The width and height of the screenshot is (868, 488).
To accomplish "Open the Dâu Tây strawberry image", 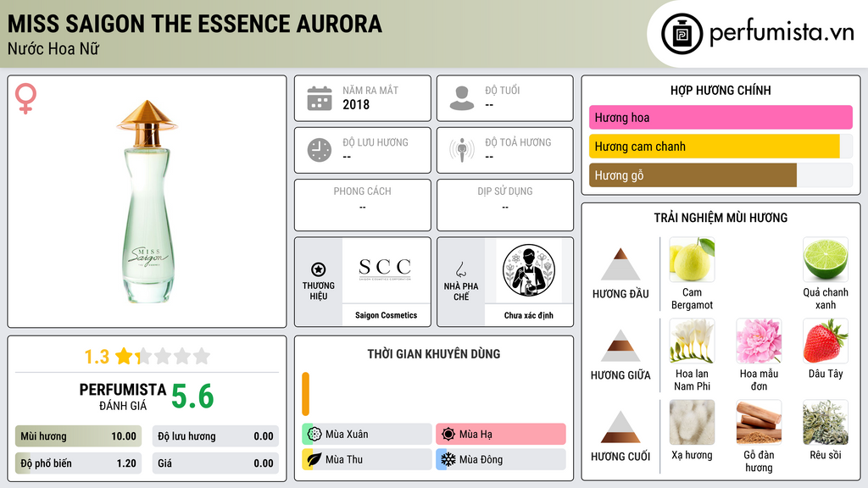I will tap(826, 341).
